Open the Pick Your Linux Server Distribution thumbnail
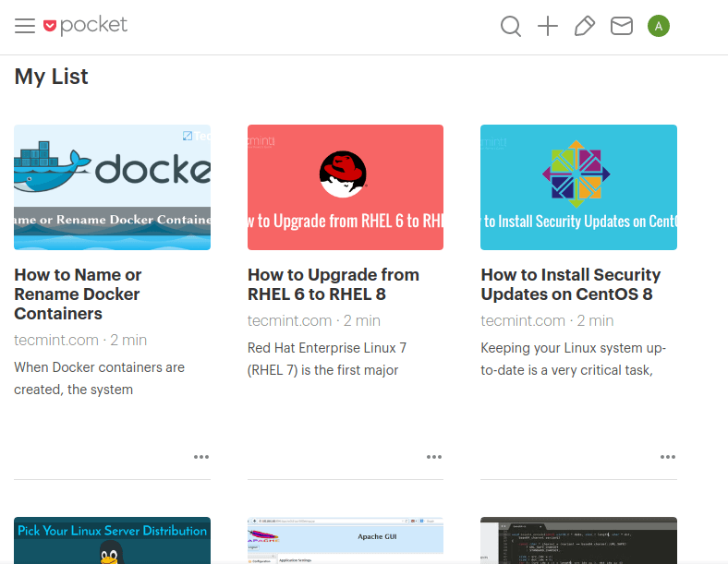This screenshot has height=564, width=728. [113, 540]
